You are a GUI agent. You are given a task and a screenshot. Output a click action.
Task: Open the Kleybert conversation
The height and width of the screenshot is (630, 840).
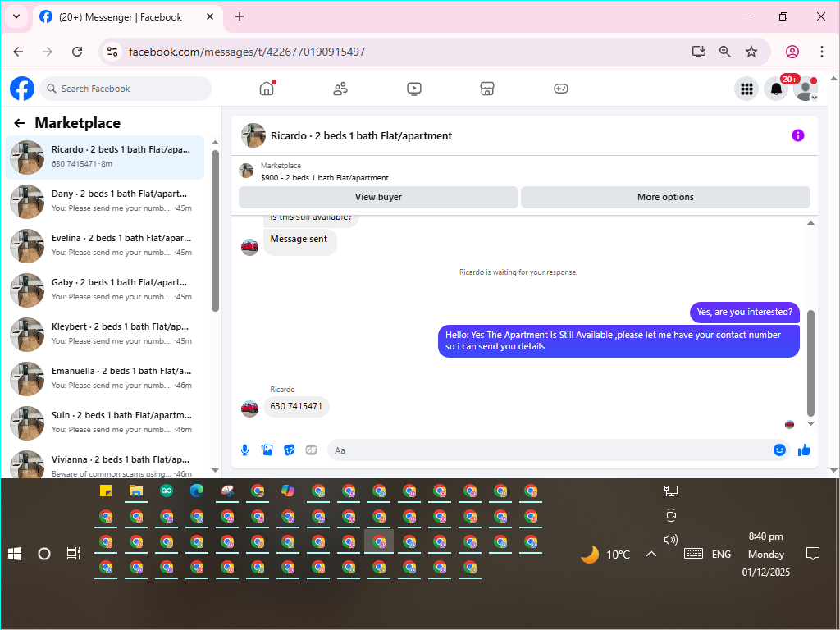coord(105,335)
